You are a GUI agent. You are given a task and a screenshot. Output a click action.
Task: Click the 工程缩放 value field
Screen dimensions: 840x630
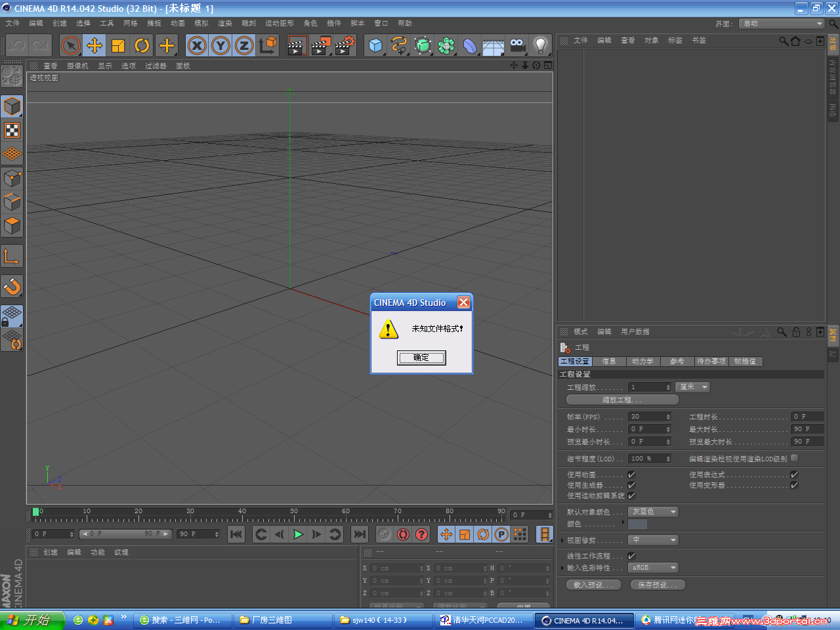point(649,387)
